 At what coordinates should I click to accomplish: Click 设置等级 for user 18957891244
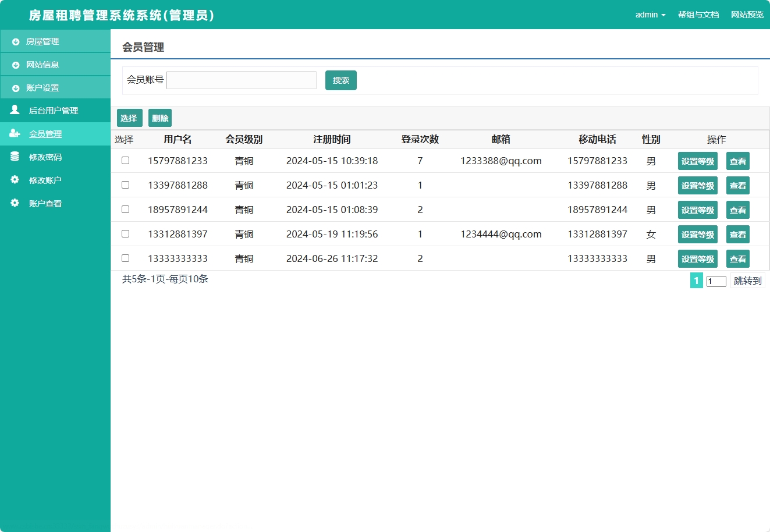[x=697, y=210]
